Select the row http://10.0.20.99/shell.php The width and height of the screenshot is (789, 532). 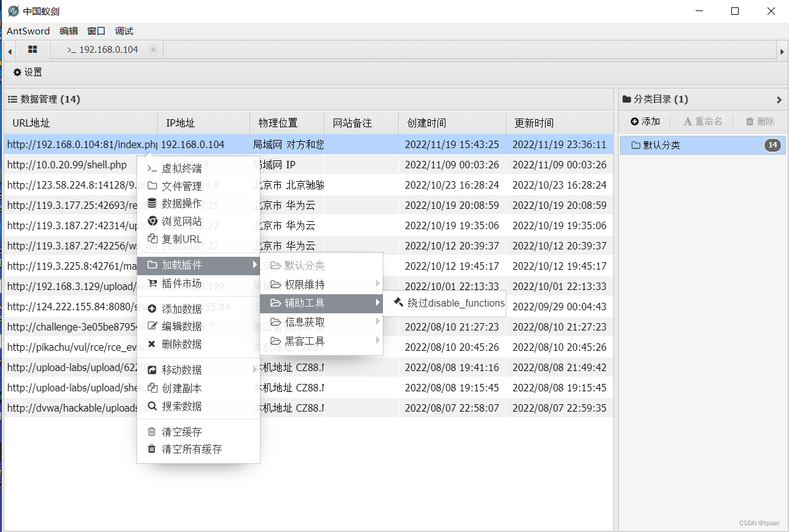click(x=308, y=165)
